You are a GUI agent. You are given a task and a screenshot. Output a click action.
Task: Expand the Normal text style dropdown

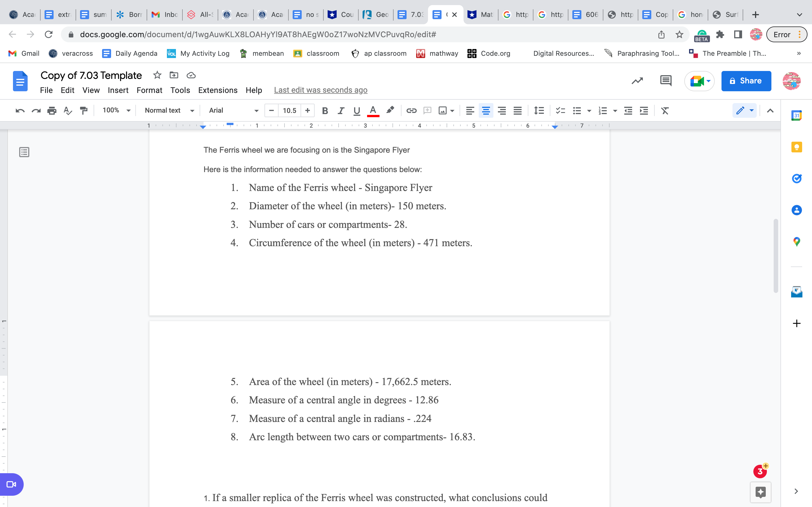click(169, 110)
